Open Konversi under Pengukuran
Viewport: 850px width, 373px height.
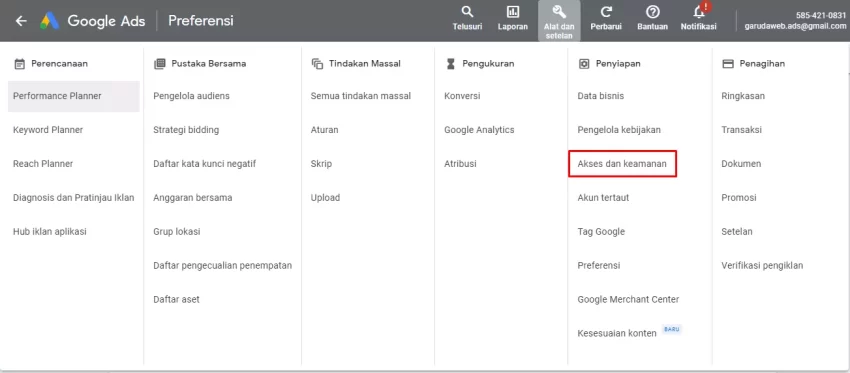(462, 96)
